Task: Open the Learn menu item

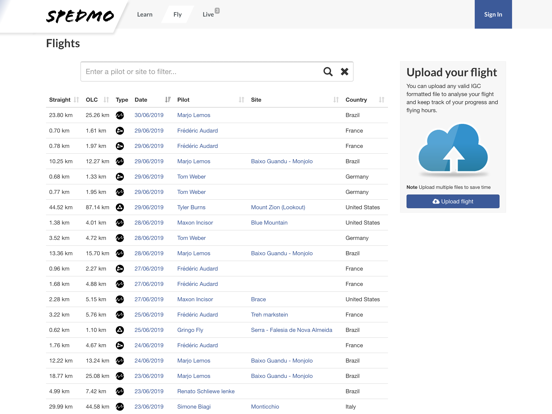Action: tap(144, 14)
